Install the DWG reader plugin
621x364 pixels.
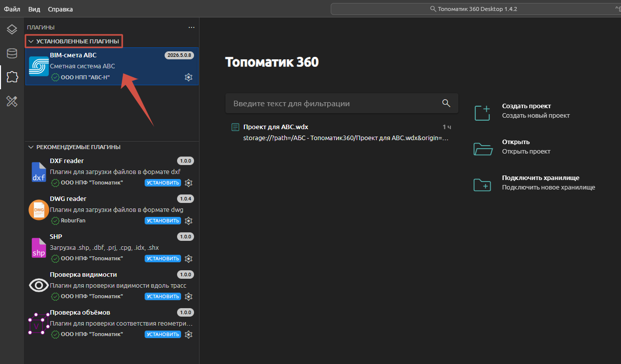(163, 220)
